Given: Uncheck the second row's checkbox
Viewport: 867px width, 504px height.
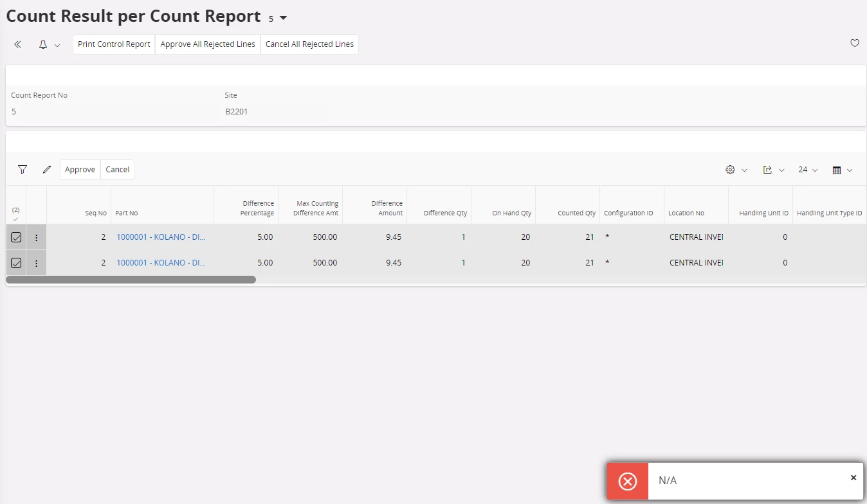Looking at the screenshot, I should coord(16,263).
